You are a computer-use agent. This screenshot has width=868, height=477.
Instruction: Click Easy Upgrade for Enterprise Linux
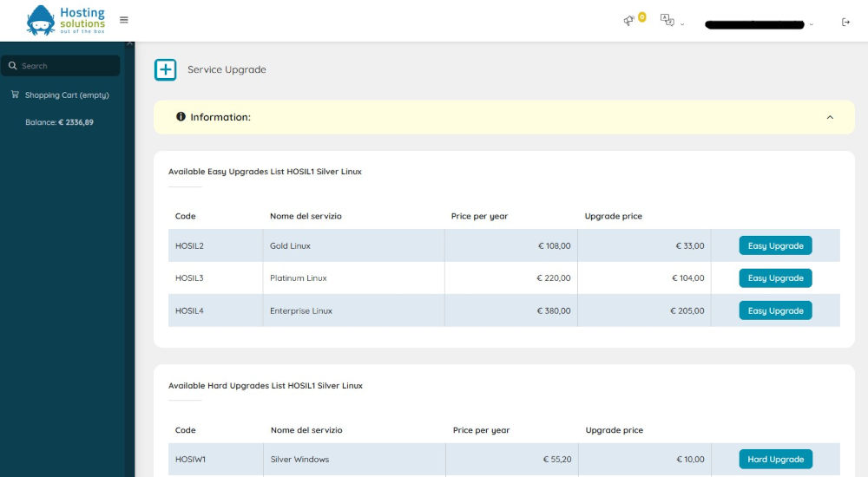pos(775,310)
